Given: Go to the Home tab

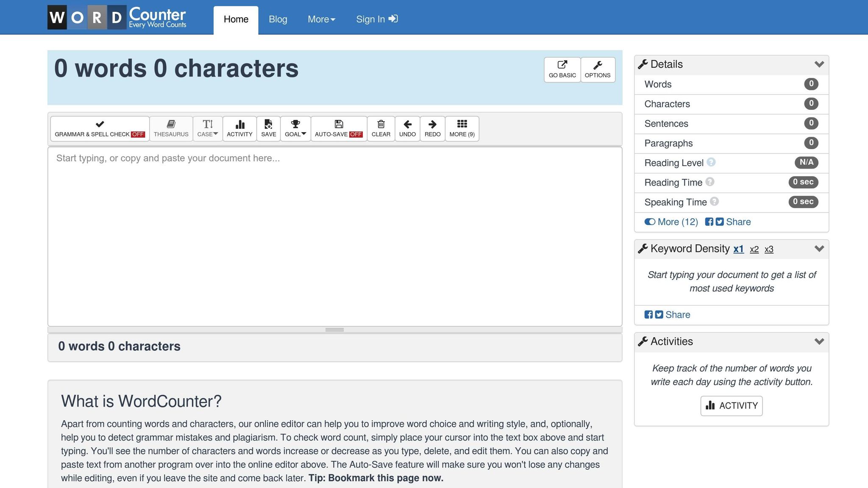Looking at the screenshot, I should point(236,19).
